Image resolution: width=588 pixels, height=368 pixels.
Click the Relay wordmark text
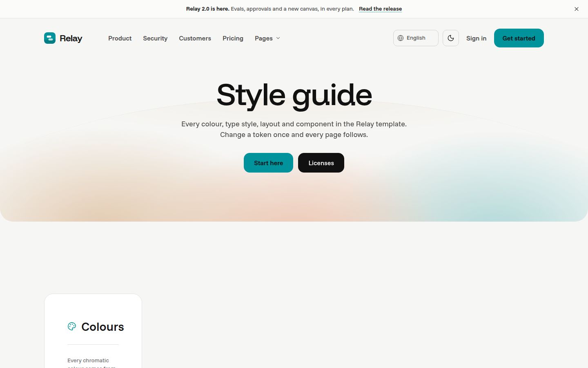click(x=71, y=38)
